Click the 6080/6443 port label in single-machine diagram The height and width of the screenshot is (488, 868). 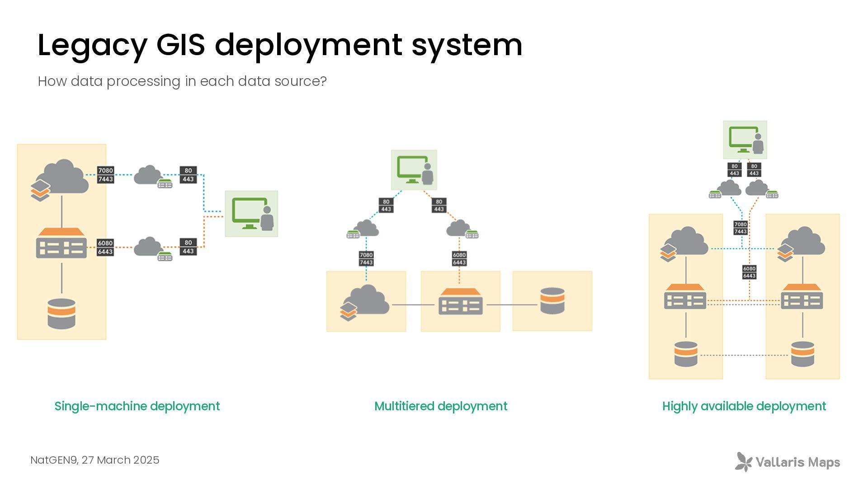(x=105, y=248)
